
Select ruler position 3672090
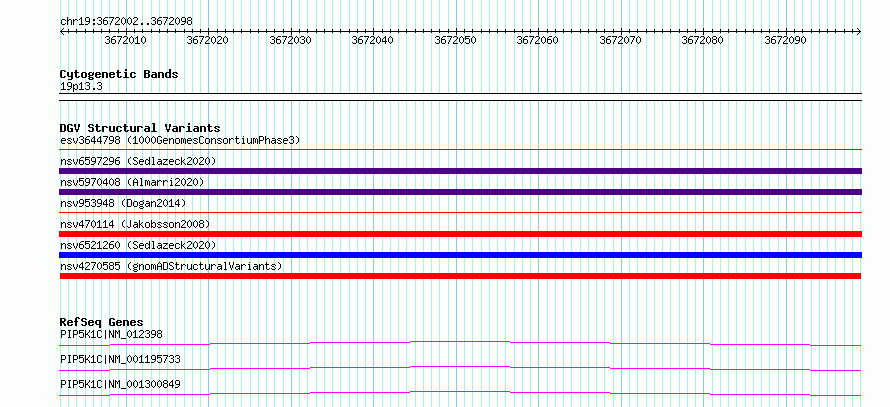[786, 41]
